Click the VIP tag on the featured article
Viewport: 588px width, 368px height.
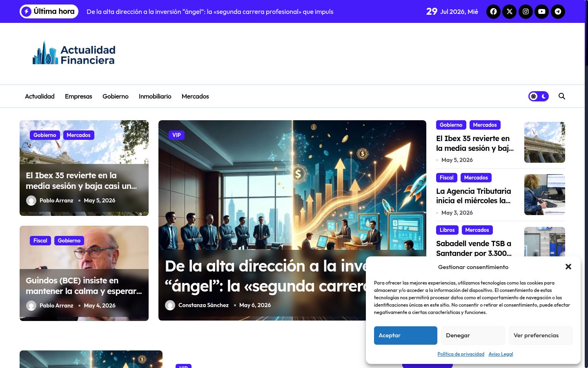pos(176,135)
